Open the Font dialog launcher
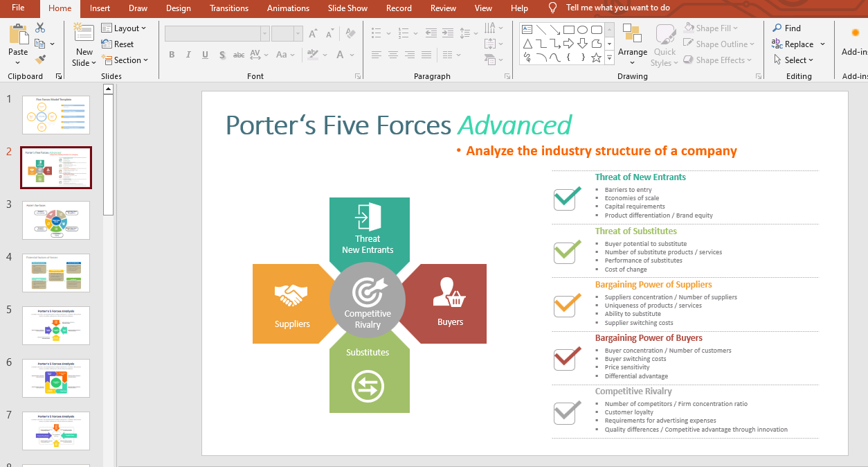This screenshot has height=467, width=868. coord(358,76)
